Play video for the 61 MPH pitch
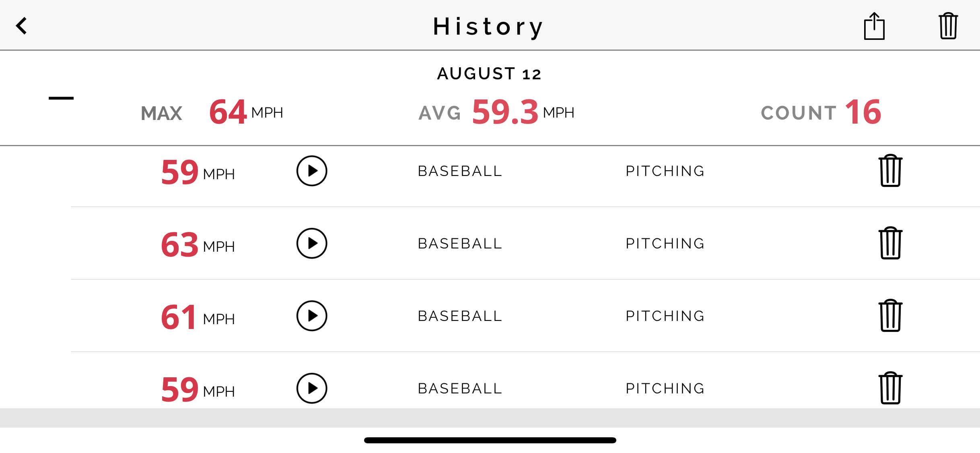The image size is (980, 453). (312, 316)
